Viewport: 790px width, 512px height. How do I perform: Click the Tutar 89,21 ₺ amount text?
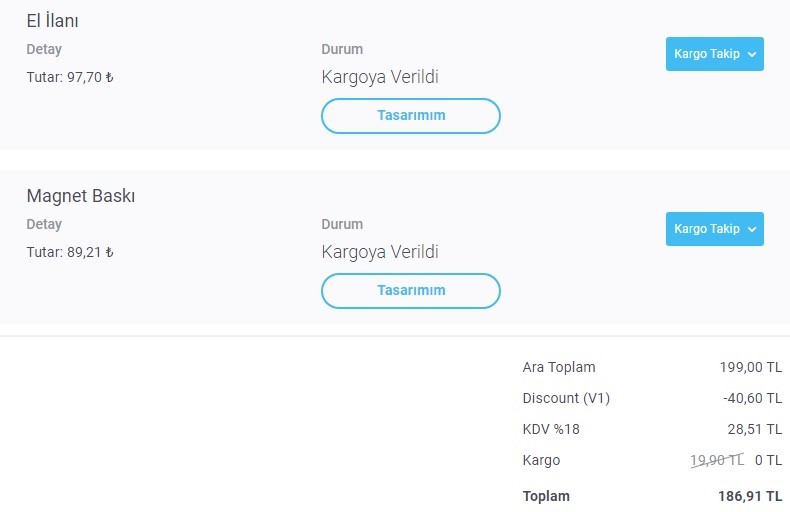click(x=70, y=252)
